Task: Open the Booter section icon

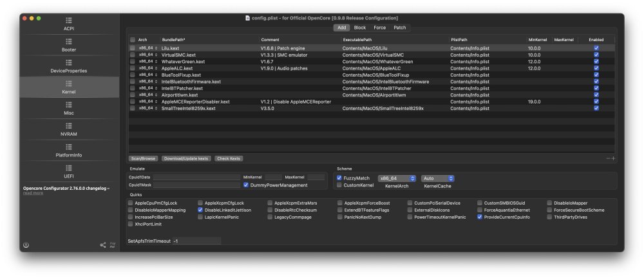Action: click(x=69, y=41)
